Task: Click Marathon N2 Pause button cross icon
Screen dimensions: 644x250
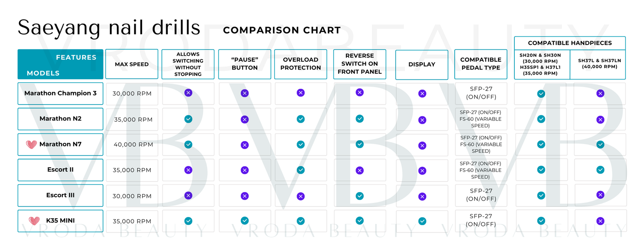Action: [x=245, y=120]
